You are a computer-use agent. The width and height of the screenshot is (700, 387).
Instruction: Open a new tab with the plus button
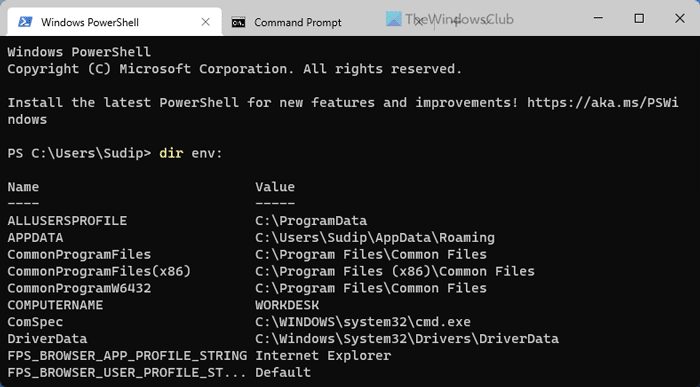(x=456, y=21)
